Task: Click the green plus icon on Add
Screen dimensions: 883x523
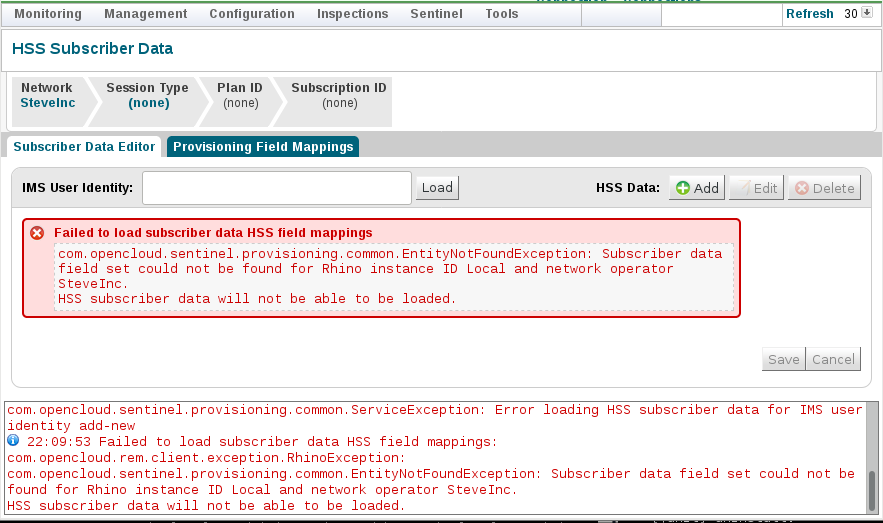Action: (x=683, y=188)
